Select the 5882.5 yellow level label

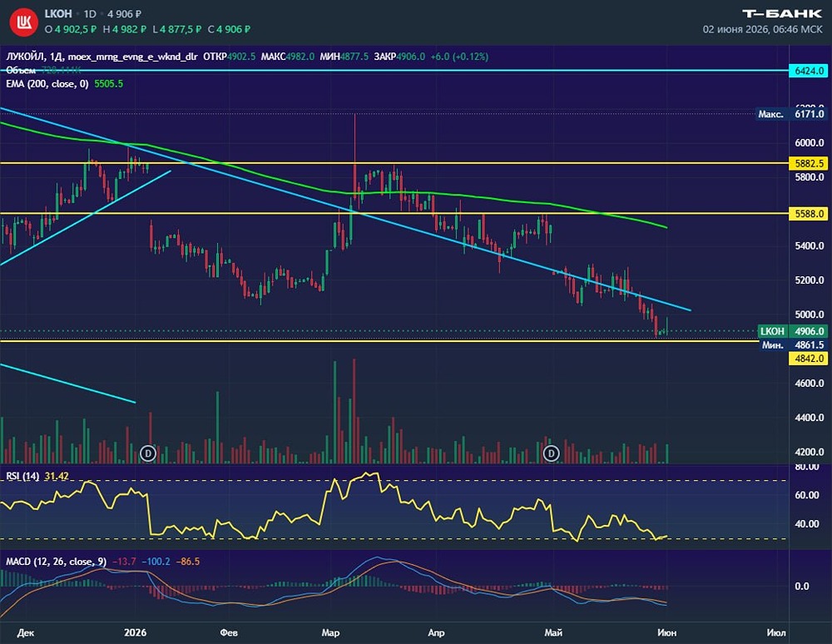pos(809,163)
